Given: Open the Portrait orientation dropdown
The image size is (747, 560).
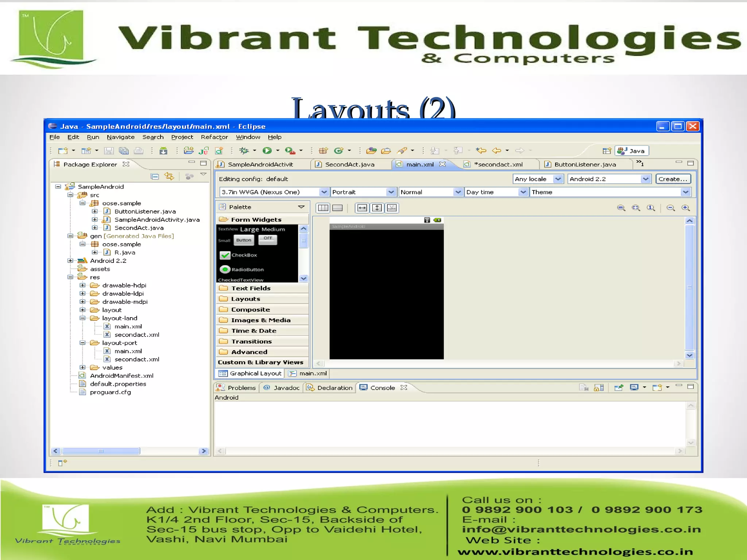Looking at the screenshot, I should (391, 192).
